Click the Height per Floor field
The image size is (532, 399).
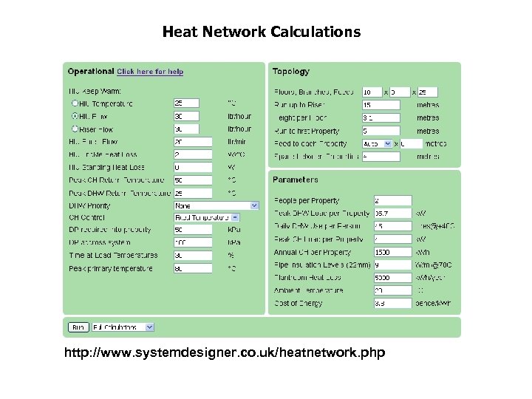click(381, 118)
